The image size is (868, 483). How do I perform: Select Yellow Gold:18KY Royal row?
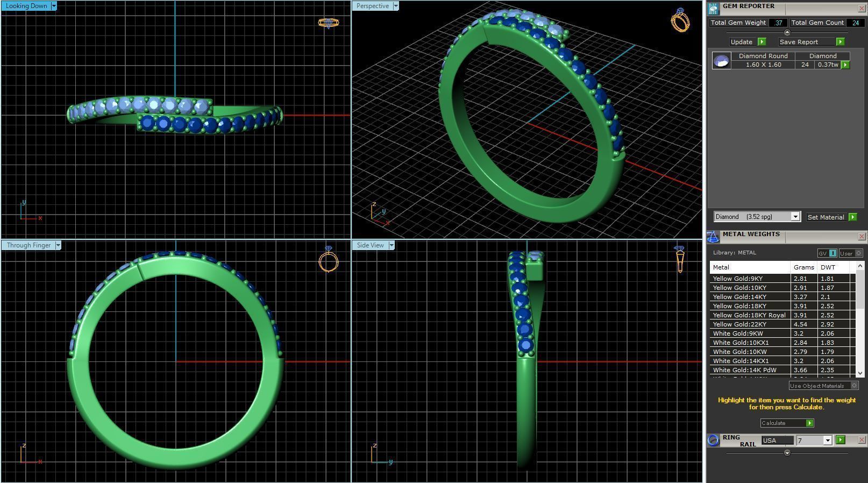tap(782, 315)
